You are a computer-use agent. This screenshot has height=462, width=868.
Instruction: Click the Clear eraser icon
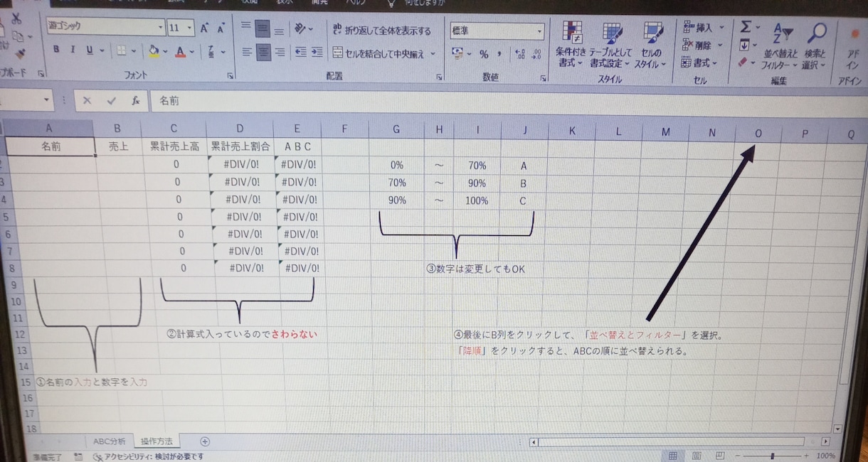pyautogui.click(x=743, y=63)
